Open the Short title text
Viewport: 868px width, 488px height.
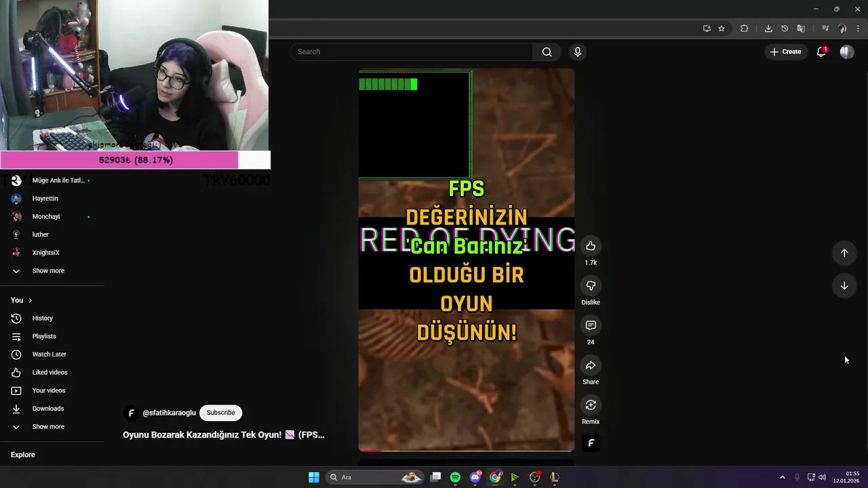224,435
